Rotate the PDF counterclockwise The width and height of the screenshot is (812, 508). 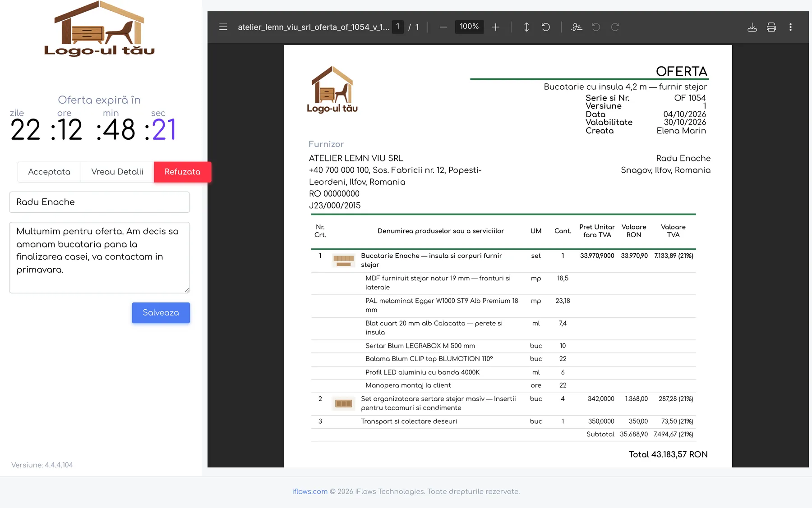pyautogui.click(x=546, y=27)
